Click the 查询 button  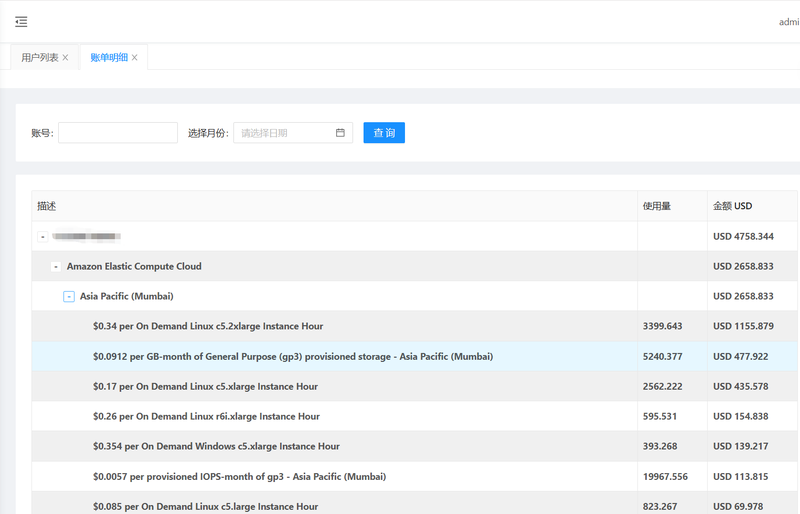click(384, 133)
